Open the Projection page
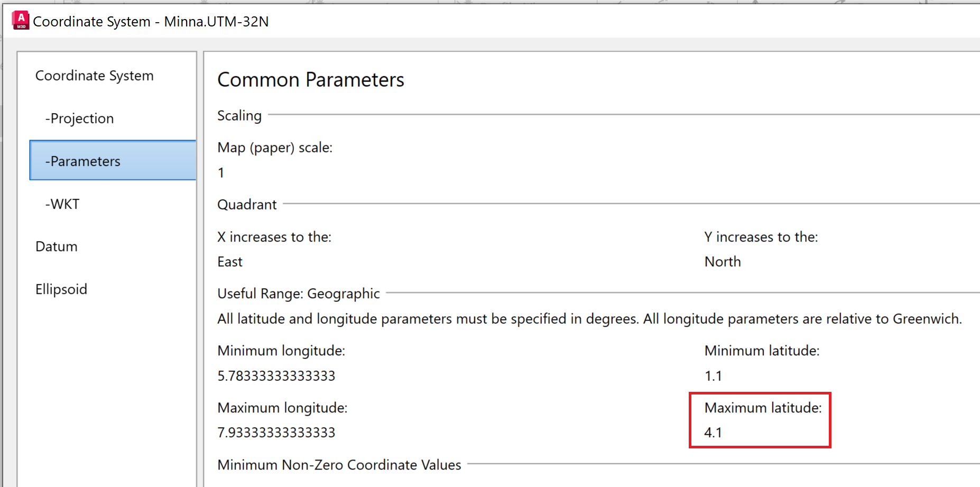 click(80, 118)
